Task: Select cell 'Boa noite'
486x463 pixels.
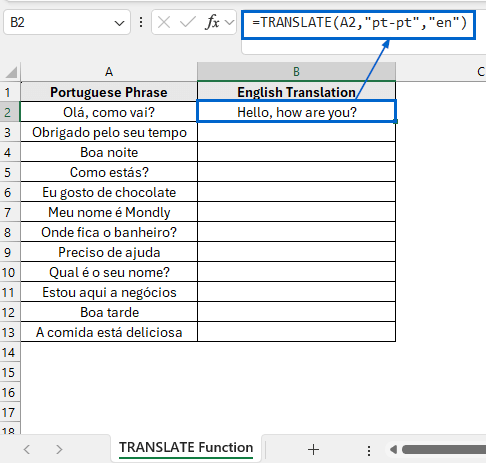Action: click(x=109, y=152)
